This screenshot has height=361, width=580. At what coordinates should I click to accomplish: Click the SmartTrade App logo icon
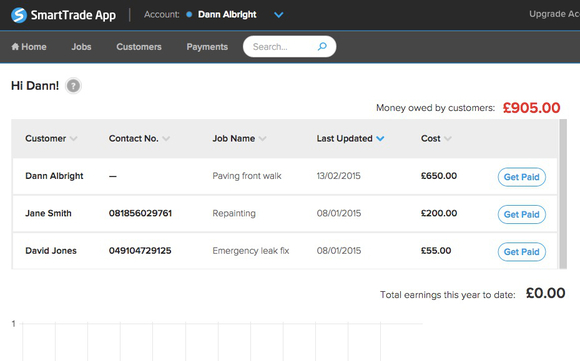[19, 15]
